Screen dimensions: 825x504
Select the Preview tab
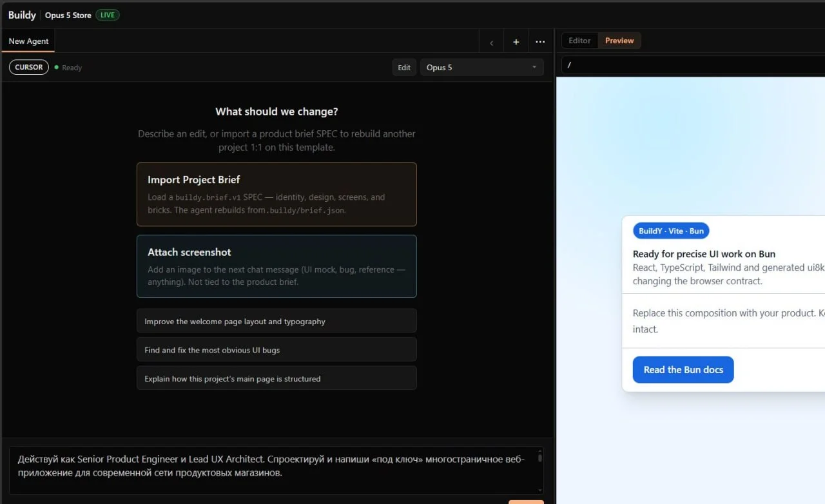click(x=619, y=41)
